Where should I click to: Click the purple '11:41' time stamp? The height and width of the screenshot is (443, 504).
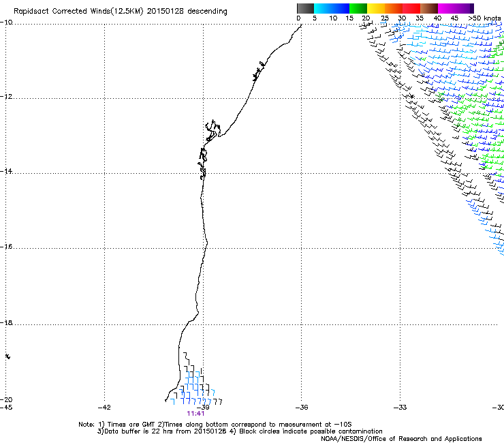tap(195, 414)
